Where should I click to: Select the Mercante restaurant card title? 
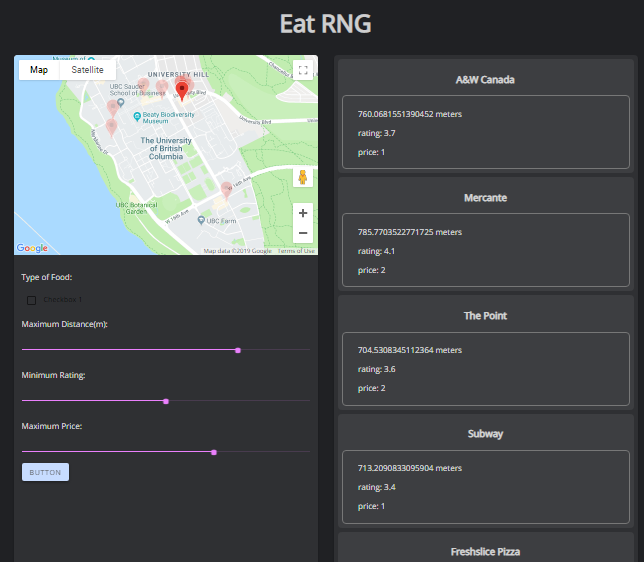tap(485, 198)
